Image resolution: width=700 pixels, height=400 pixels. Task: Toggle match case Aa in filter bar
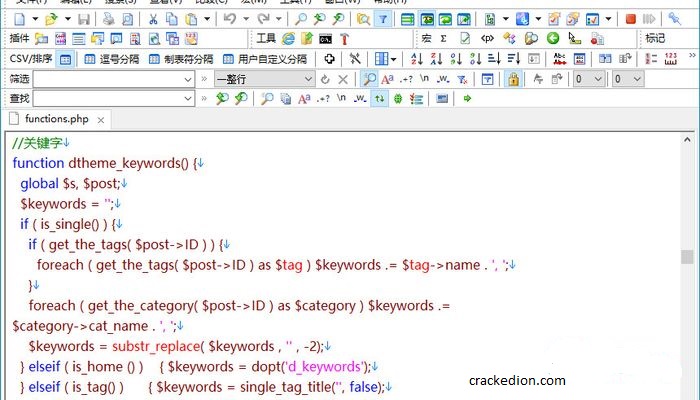(387, 79)
